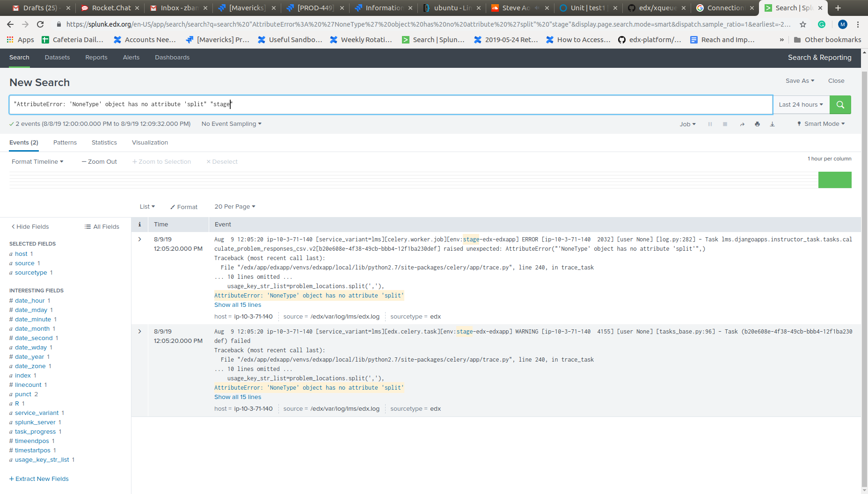Click Zoom Out timeline button

[99, 162]
